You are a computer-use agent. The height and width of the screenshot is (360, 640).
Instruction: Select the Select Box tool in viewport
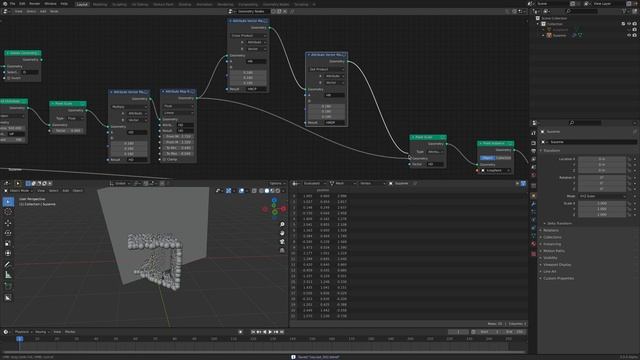[x=8, y=202]
